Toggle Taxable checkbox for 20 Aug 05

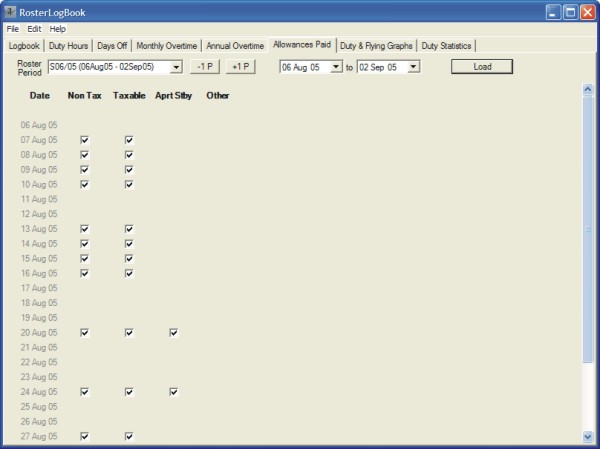coord(129,333)
